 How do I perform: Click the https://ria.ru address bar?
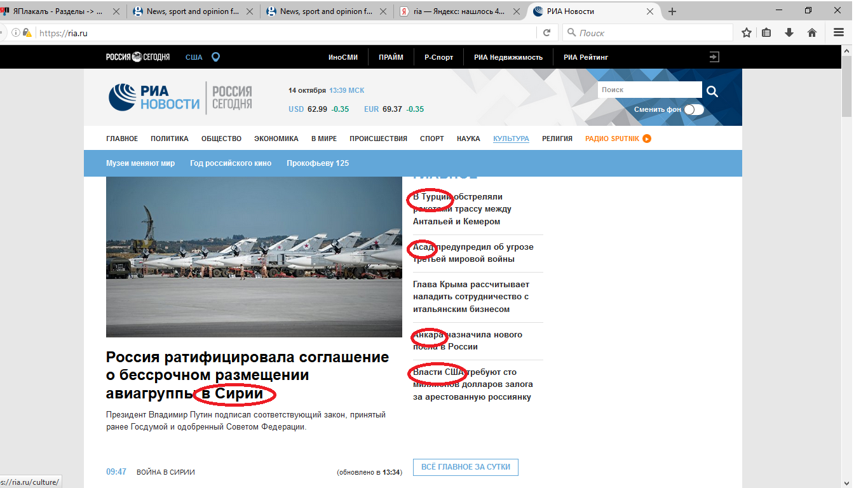point(286,33)
